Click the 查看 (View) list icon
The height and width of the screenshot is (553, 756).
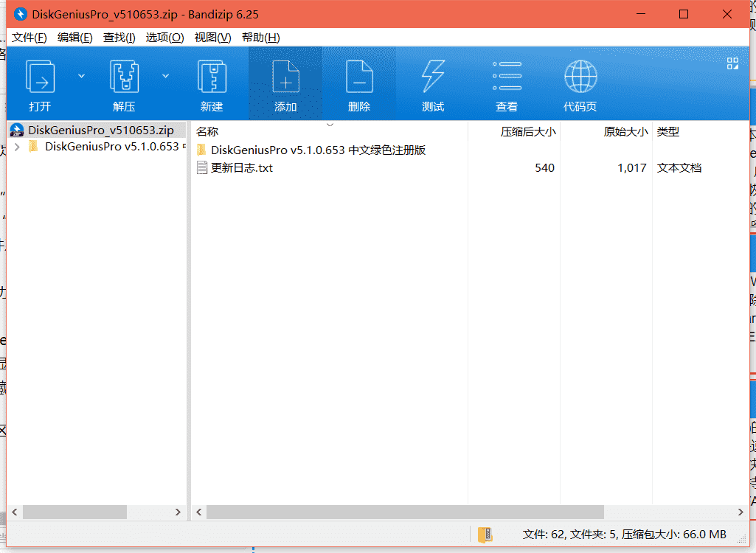(x=507, y=76)
